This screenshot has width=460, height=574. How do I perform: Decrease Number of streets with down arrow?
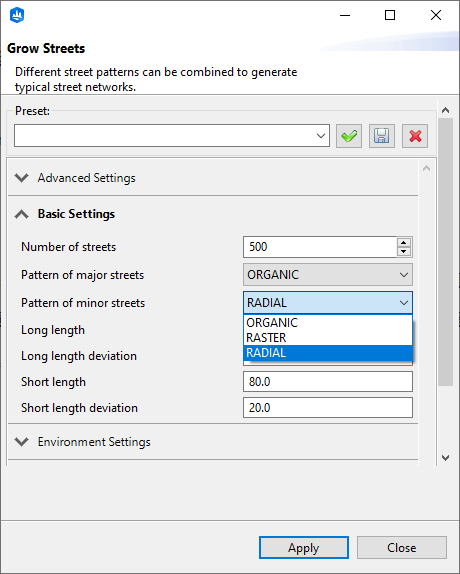coord(404,251)
